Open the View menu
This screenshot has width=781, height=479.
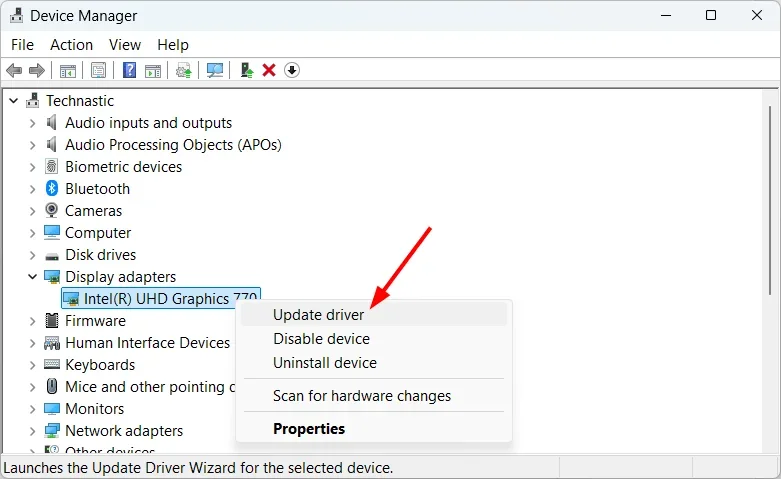point(125,45)
